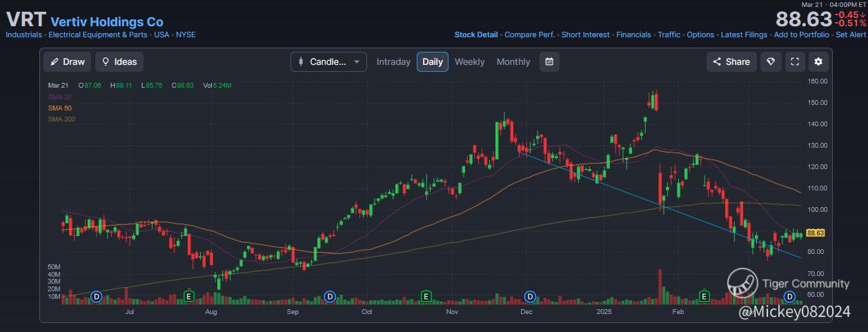Open Ideas with the lightbulb icon
The image size is (868, 332).
point(119,61)
